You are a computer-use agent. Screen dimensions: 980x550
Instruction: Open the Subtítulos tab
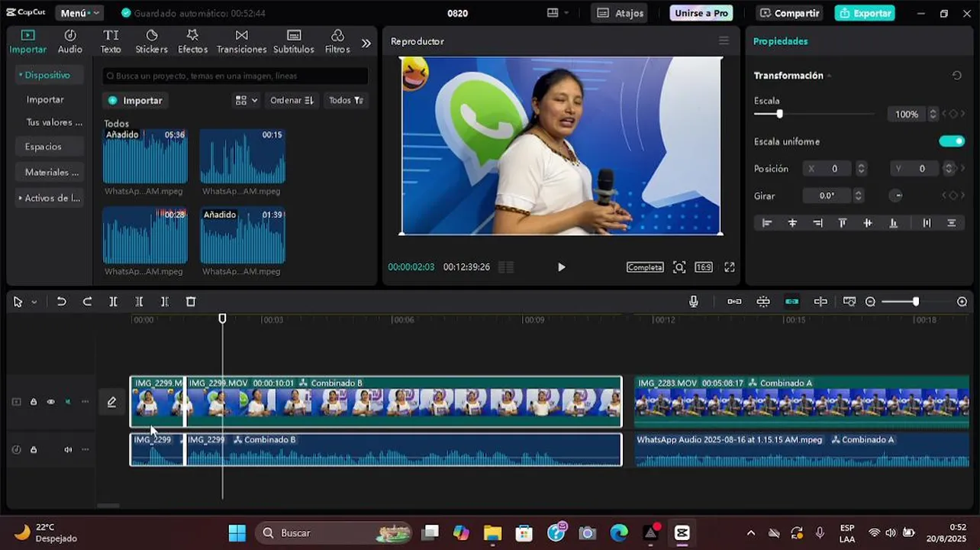293,41
